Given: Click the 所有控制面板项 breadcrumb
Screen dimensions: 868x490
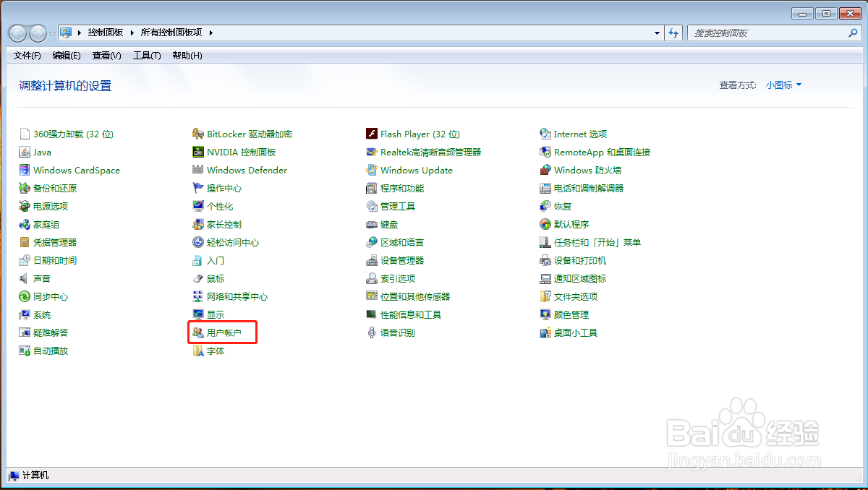Looking at the screenshot, I should [171, 33].
